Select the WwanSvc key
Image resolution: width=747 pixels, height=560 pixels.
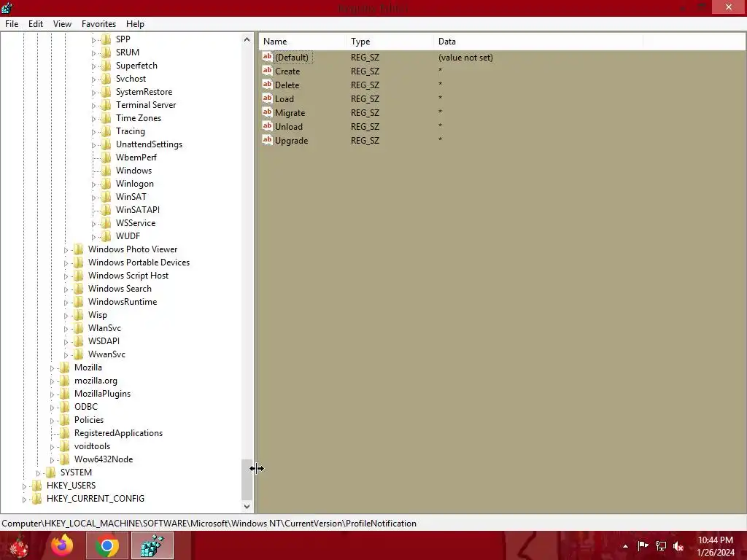point(107,354)
